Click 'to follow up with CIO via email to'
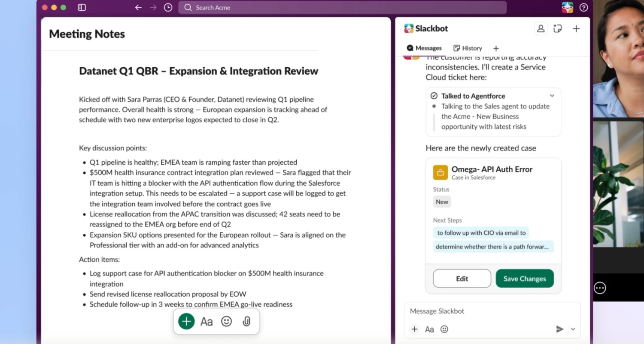The height and width of the screenshot is (344, 644). coord(481,233)
